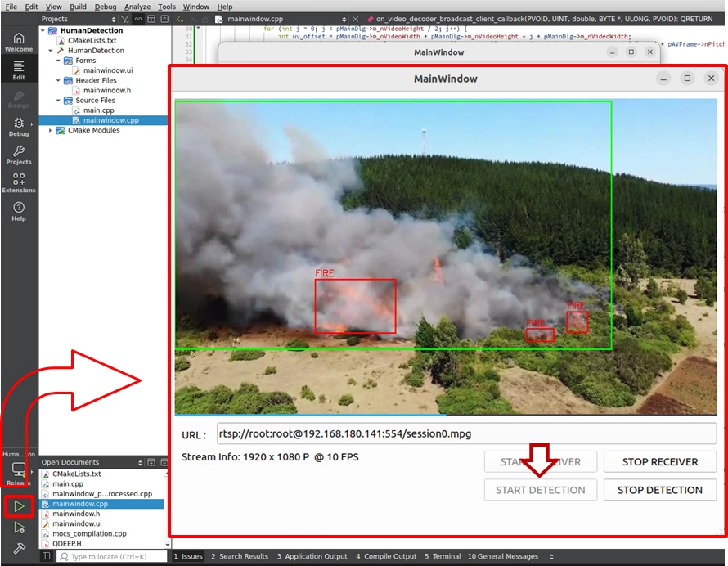The height and width of the screenshot is (566, 728).
Task: Open Design mode in the sidebar
Action: (x=19, y=99)
